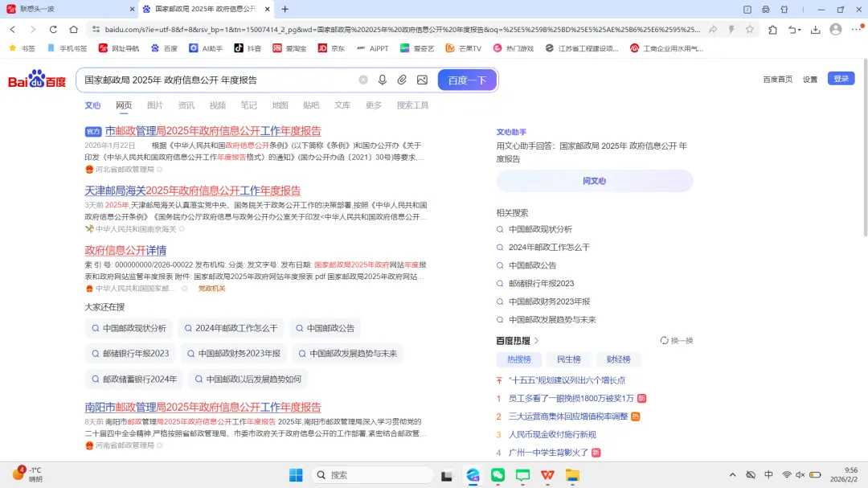Click the page vertical scrollbar
868x488 pixels.
tap(865, 150)
